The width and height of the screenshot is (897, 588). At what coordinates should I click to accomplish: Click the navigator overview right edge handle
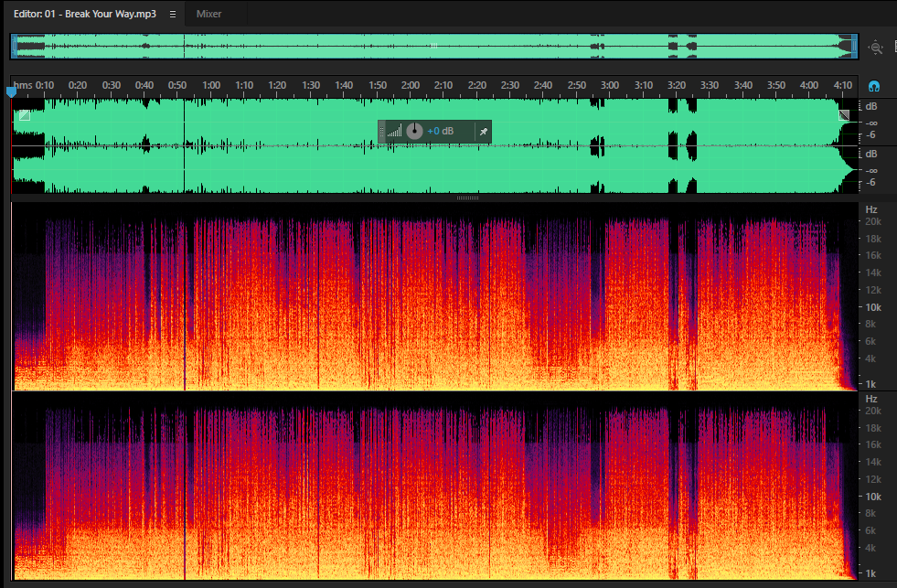[x=855, y=47]
